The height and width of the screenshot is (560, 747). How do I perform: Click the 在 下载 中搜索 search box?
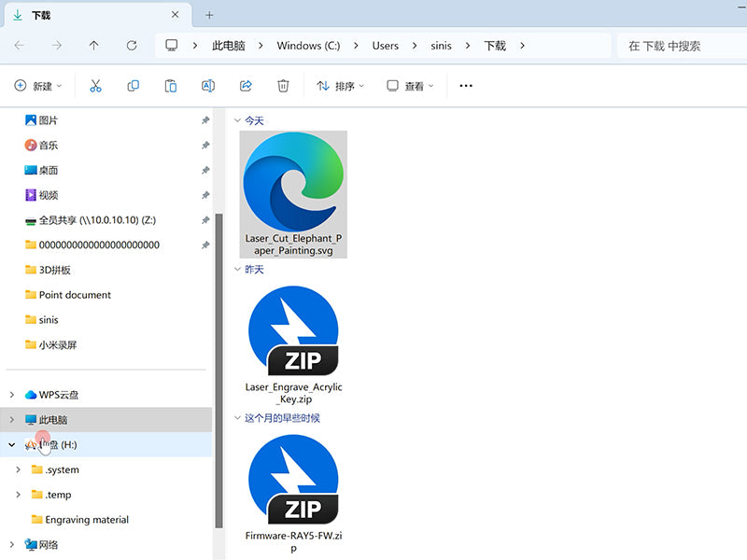coord(682,46)
